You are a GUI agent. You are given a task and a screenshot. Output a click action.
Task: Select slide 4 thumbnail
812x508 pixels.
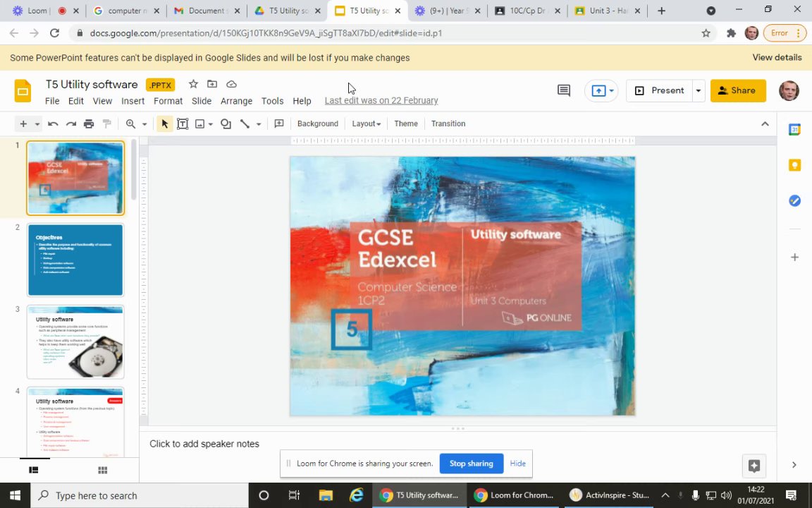pyautogui.click(x=75, y=422)
